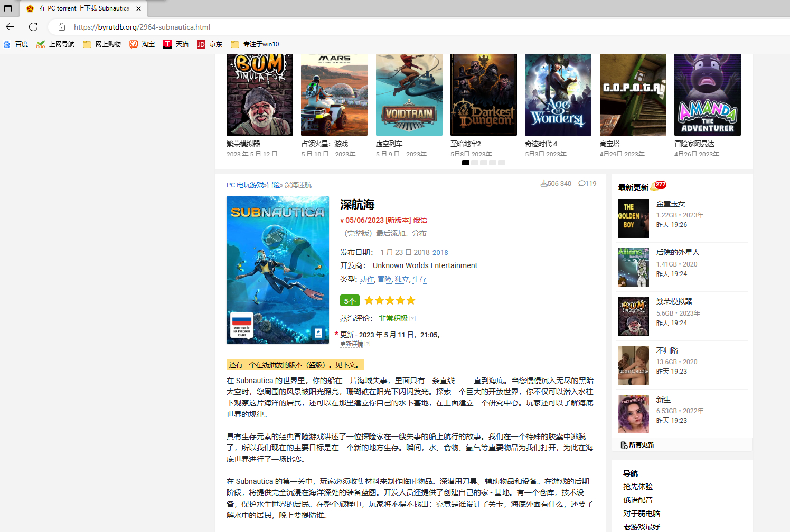Click the green 5个 rating badge
The width and height of the screenshot is (790, 532).
(x=350, y=300)
